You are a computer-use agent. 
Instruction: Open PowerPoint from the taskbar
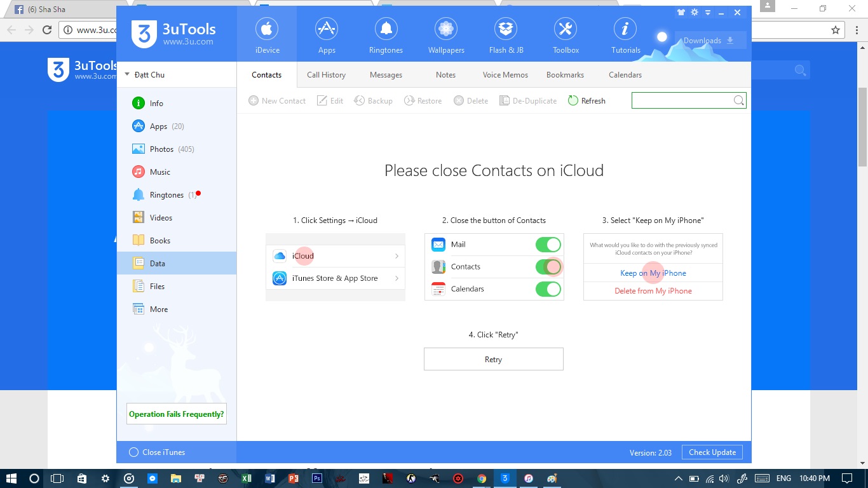tap(294, 478)
